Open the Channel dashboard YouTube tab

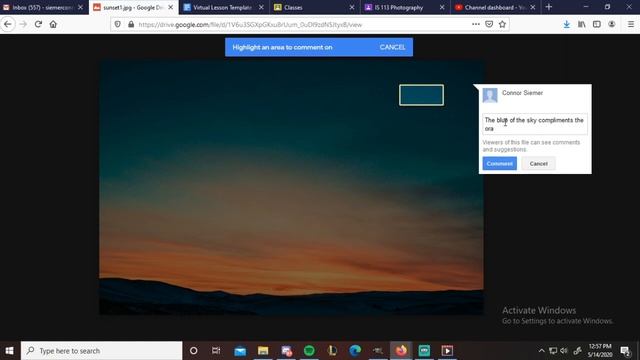(495, 7)
